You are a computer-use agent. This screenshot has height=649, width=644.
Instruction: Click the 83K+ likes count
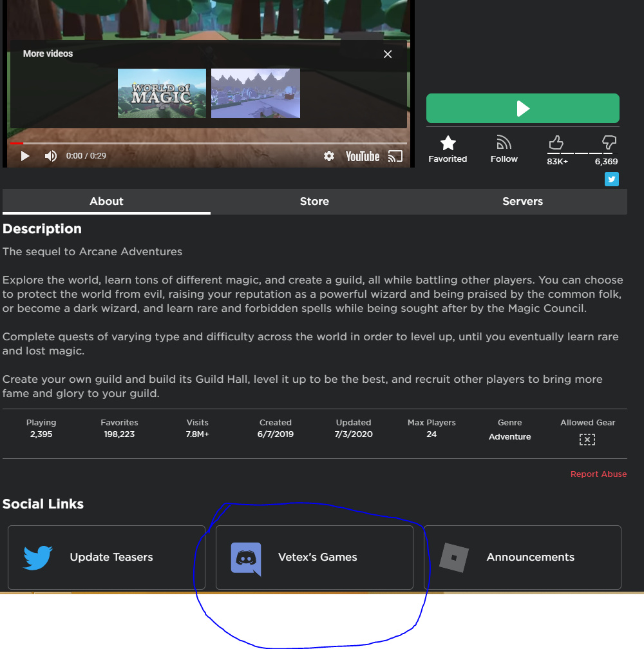[557, 161]
